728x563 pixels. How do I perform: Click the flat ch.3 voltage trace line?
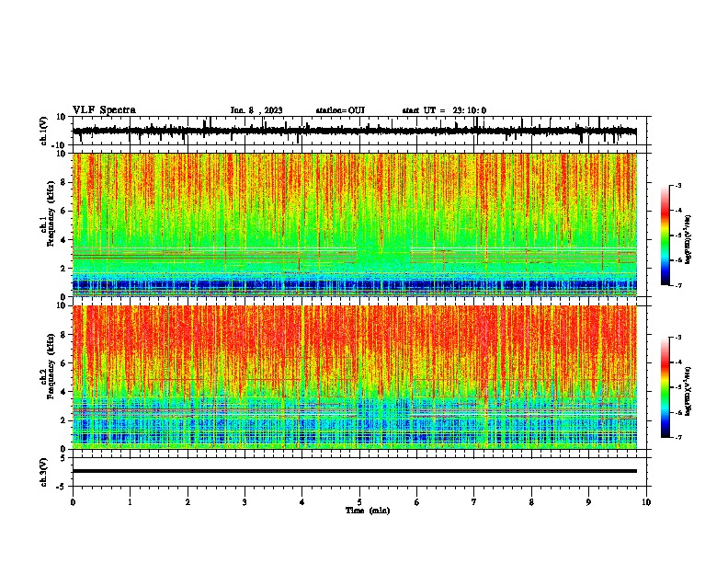point(355,471)
